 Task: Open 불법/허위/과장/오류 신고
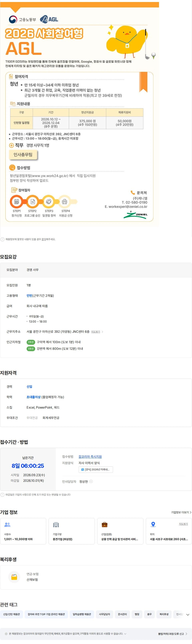point(172,634)
